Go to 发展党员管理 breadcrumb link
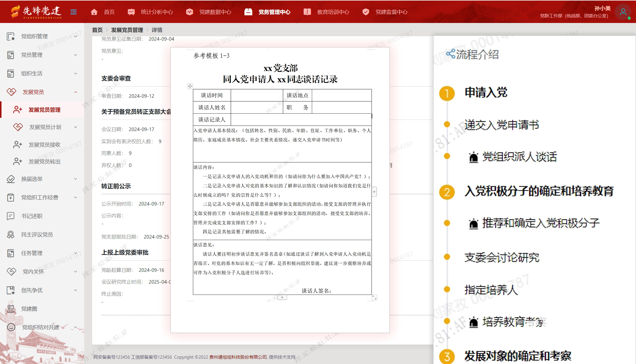This screenshot has width=636, height=364. tap(127, 30)
